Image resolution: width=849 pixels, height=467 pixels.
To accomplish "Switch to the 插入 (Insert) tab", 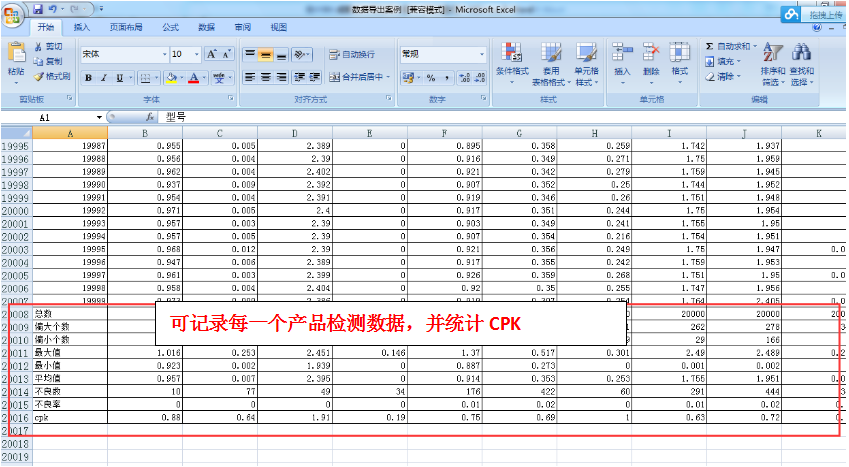I will click(x=82, y=28).
